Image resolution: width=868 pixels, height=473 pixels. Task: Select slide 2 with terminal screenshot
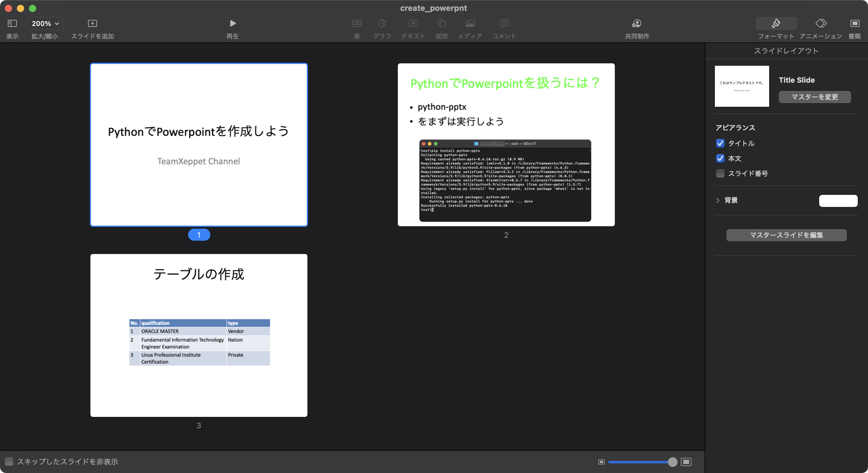coord(506,145)
